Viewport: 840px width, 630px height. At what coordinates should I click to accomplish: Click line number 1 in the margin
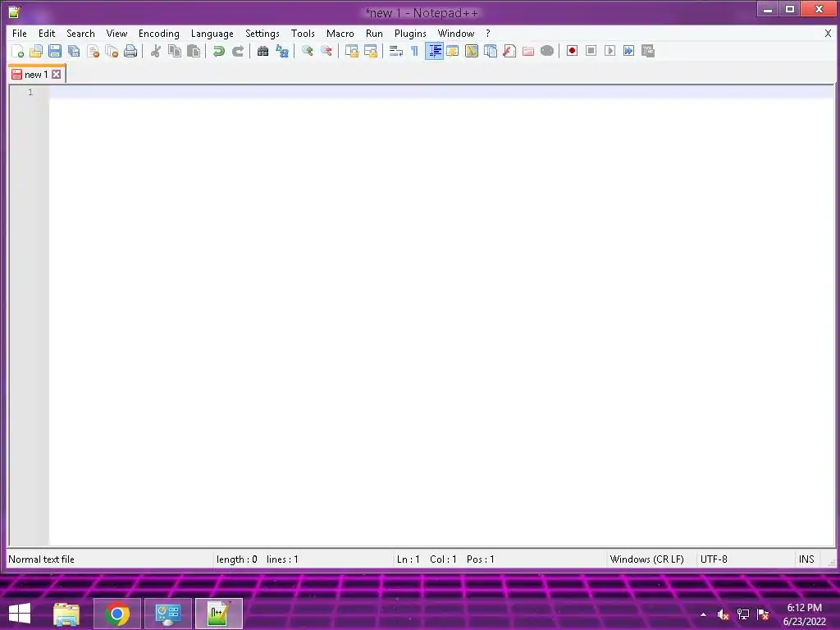pyautogui.click(x=30, y=92)
